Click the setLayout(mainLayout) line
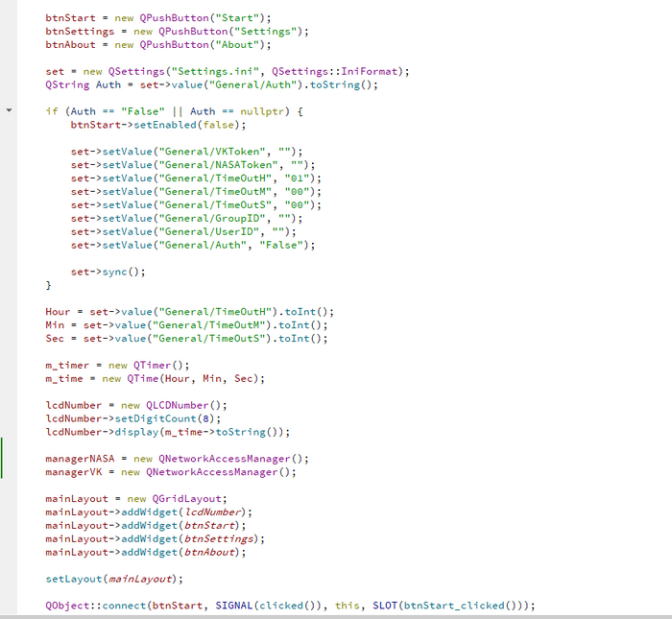The width and height of the screenshot is (672, 619). [114, 579]
